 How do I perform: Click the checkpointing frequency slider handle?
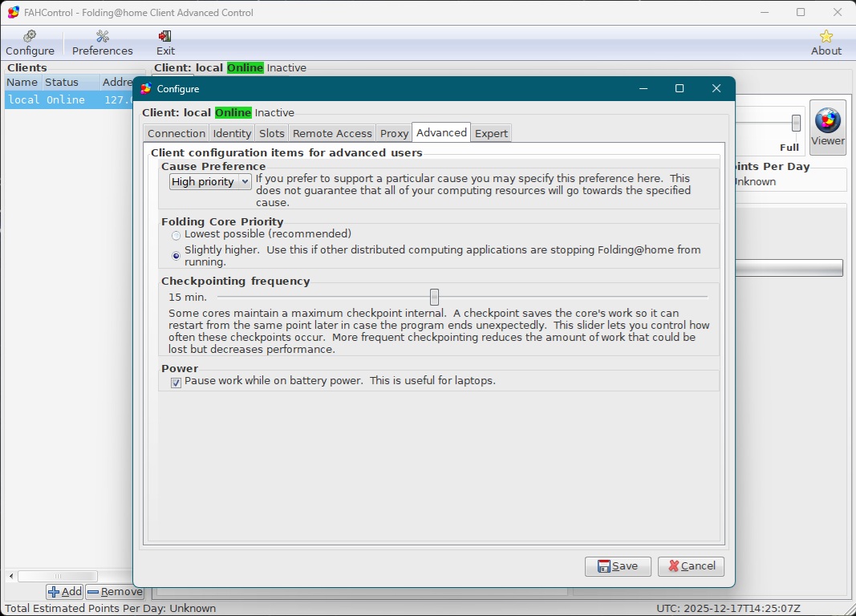pos(434,298)
